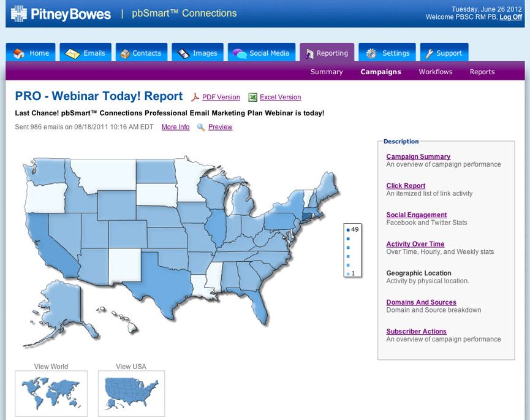Click the magnifier icon beside Preview

click(201, 127)
